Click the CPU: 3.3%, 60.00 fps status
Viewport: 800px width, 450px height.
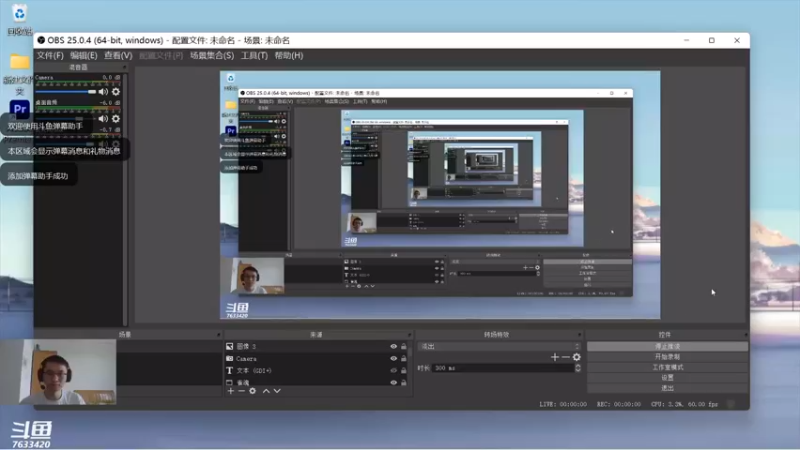(x=684, y=404)
